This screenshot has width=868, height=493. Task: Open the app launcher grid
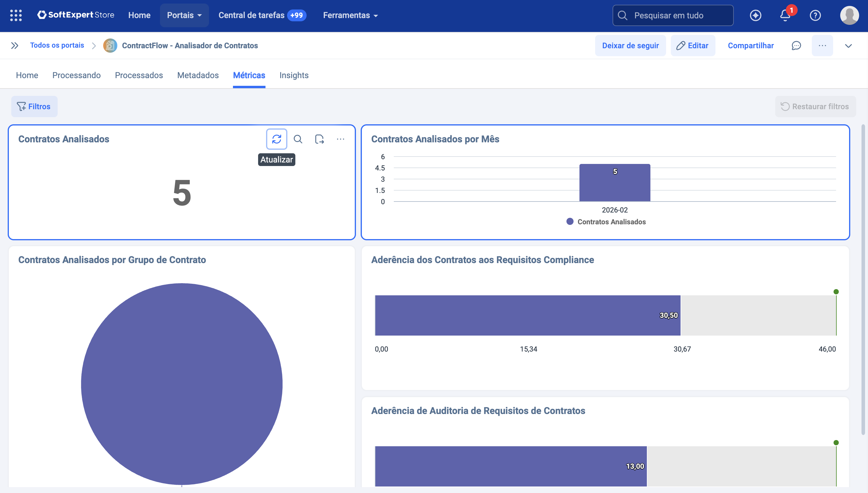[x=16, y=15]
